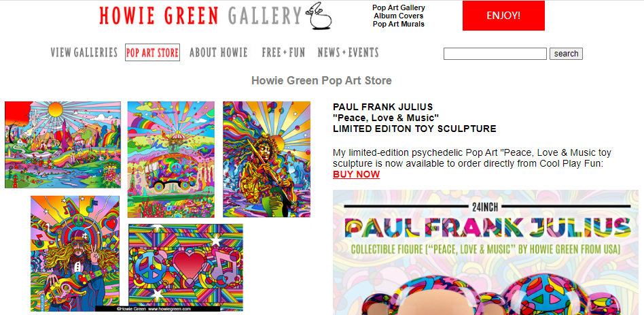Click the Paul Frank Julius figure banner
This screenshot has width=644, height=315.
[486, 252]
